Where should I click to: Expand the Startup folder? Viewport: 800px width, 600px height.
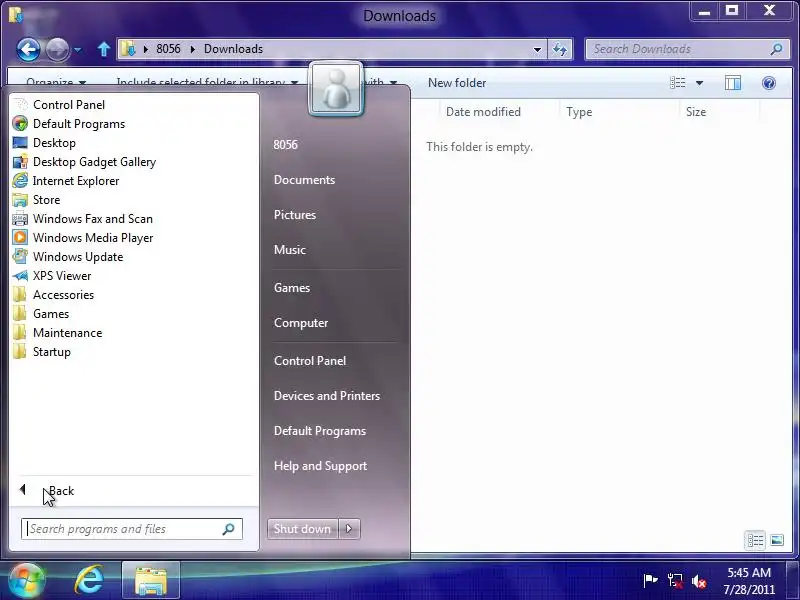coord(52,352)
